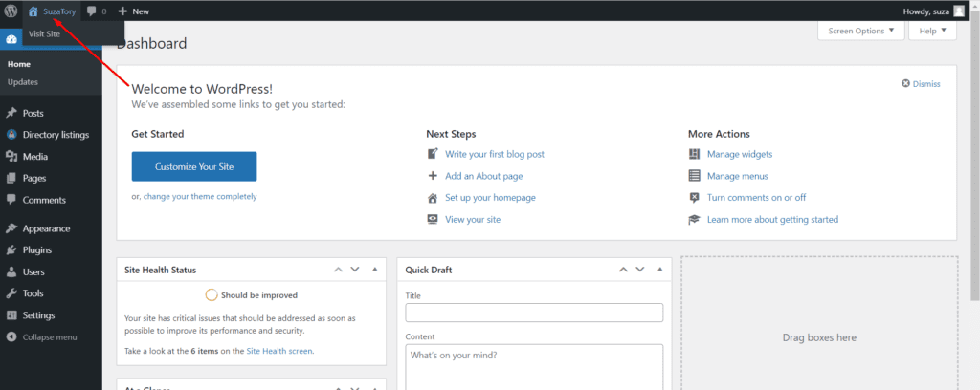Toggle Site Health Status panel collapse triangle

375,270
